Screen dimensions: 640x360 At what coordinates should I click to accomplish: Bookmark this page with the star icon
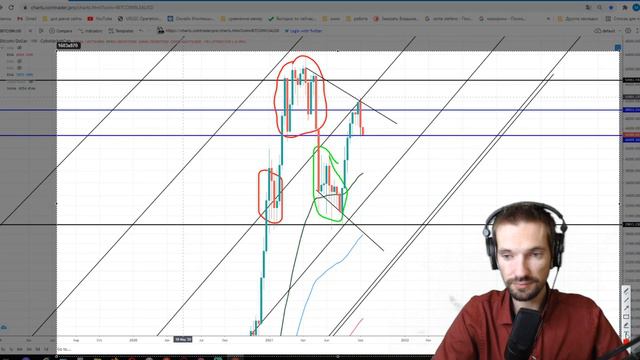611,7
